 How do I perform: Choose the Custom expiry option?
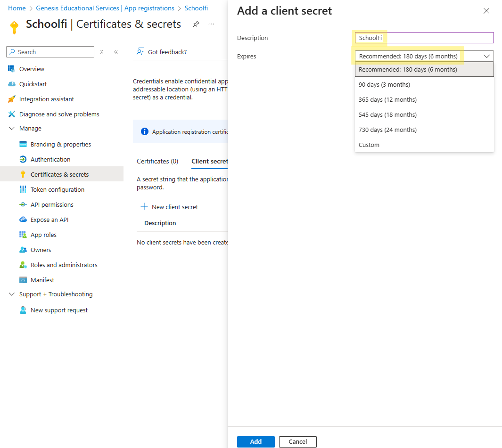tap(424, 145)
